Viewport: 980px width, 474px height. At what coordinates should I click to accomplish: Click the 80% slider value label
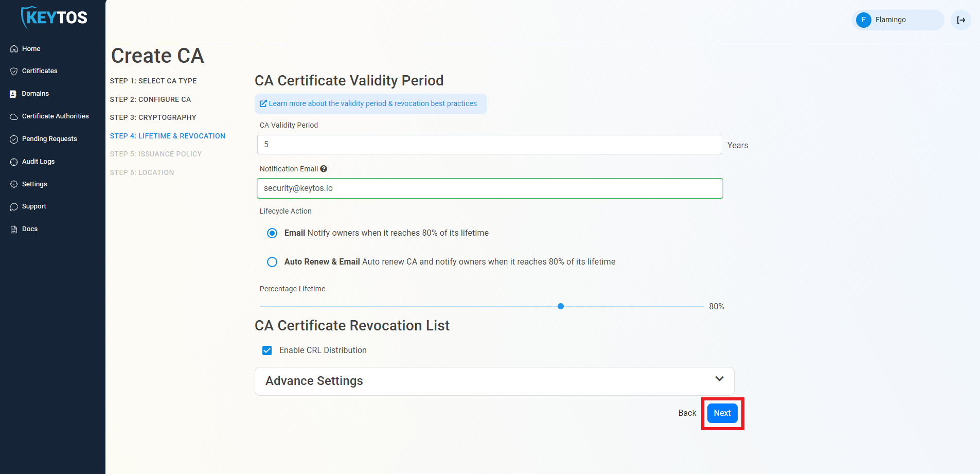coord(717,307)
